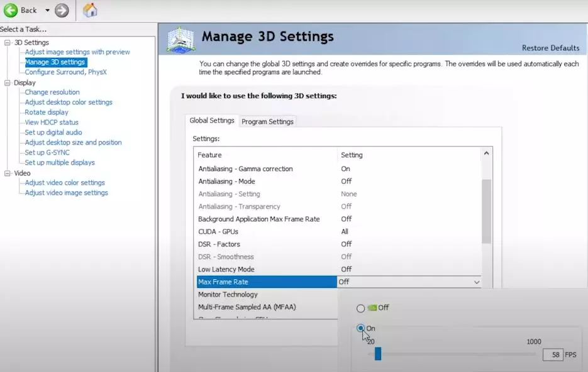Switch to the Global Settings tab
This screenshot has height=372, width=588.
pos(212,121)
